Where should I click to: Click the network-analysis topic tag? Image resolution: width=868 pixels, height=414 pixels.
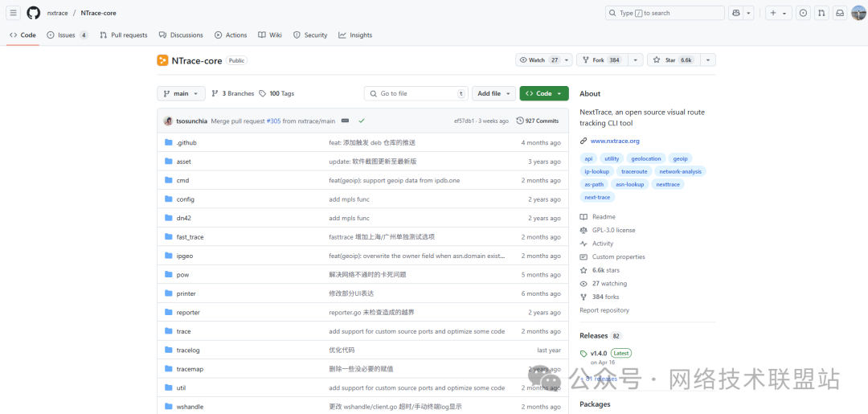pyautogui.click(x=681, y=171)
